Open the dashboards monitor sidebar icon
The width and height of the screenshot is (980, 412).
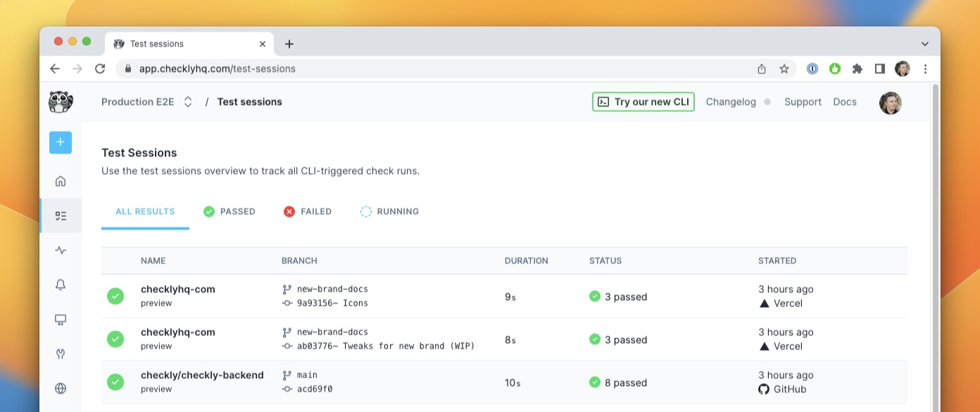61,320
